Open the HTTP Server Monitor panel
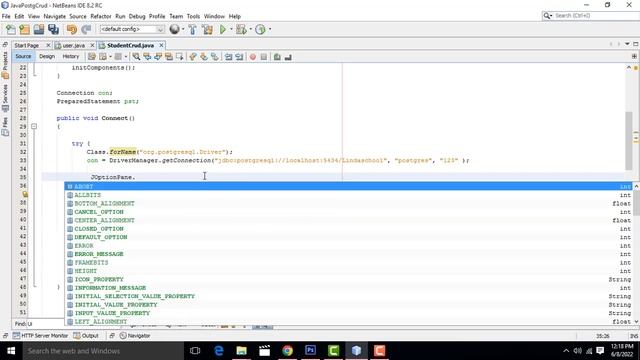Image resolution: width=640 pixels, height=360 pixels. pyautogui.click(x=40, y=336)
